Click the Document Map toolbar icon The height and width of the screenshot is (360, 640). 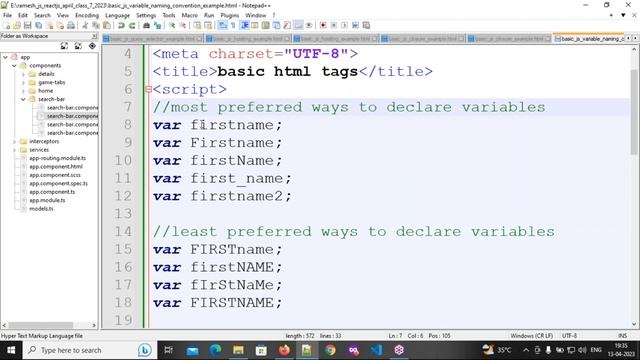tap(264, 25)
